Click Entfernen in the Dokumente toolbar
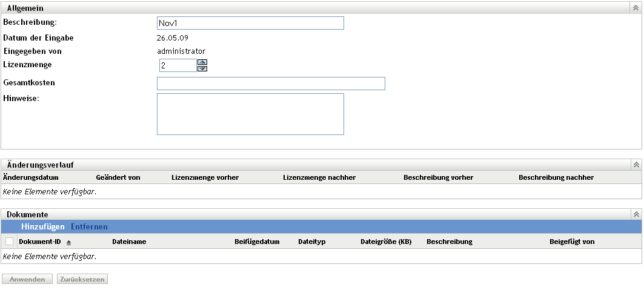Image resolution: width=644 pixels, height=293 pixels. click(x=89, y=226)
